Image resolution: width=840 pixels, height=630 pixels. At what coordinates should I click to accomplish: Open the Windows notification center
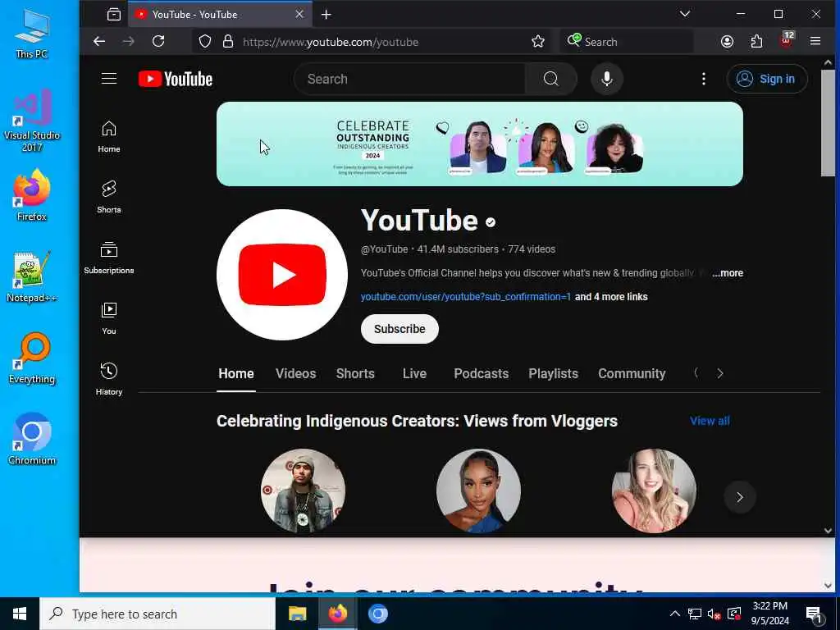[815, 615]
